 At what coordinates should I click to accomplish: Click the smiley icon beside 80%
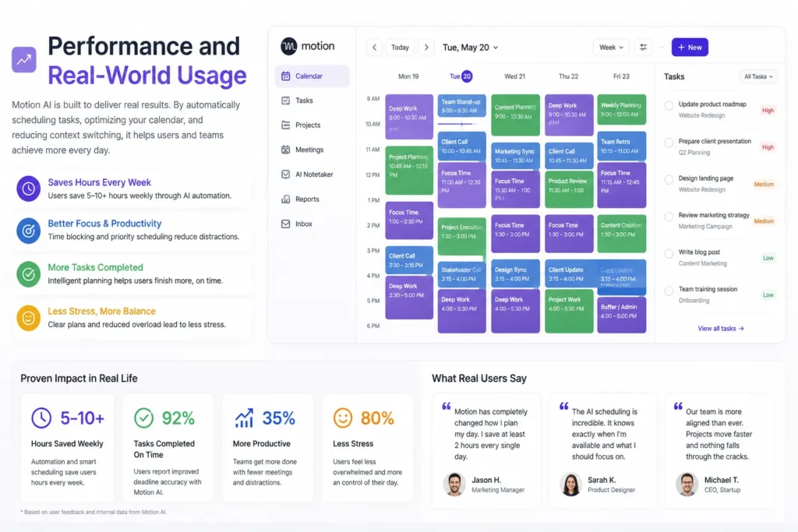click(x=343, y=418)
